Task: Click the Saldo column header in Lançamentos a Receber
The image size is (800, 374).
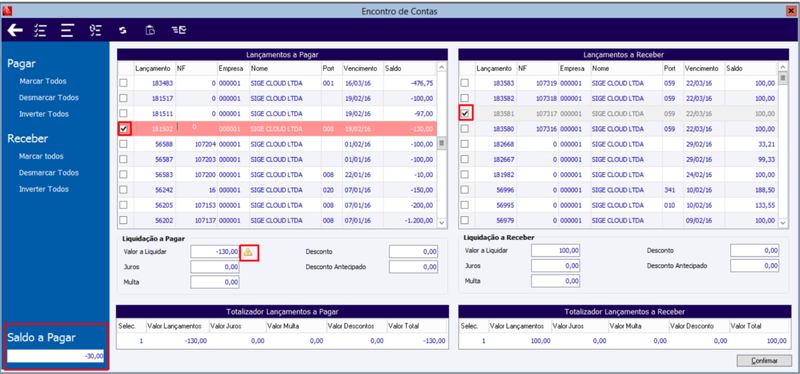Action: click(x=734, y=68)
